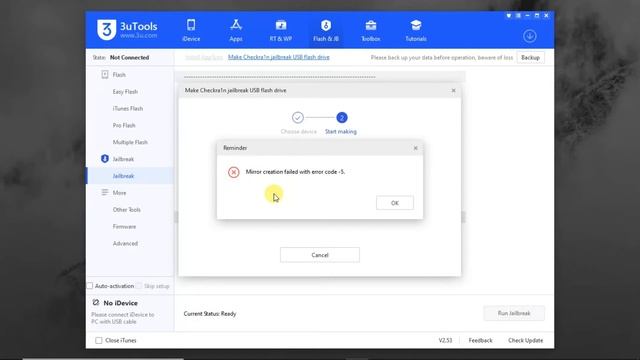Click the red error icon in Reminder
640x360 pixels.
[x=233, y=172]
